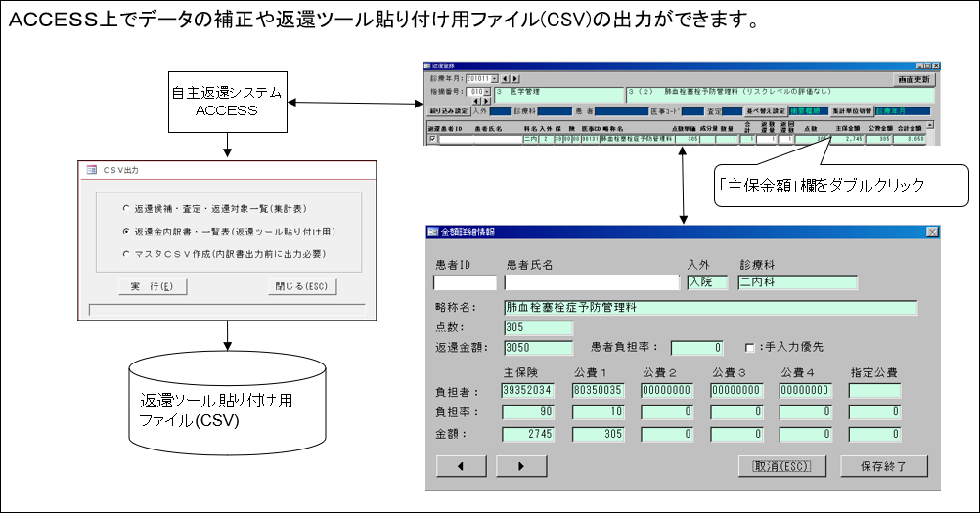Click the 患者ID input field

pos(465,282)
